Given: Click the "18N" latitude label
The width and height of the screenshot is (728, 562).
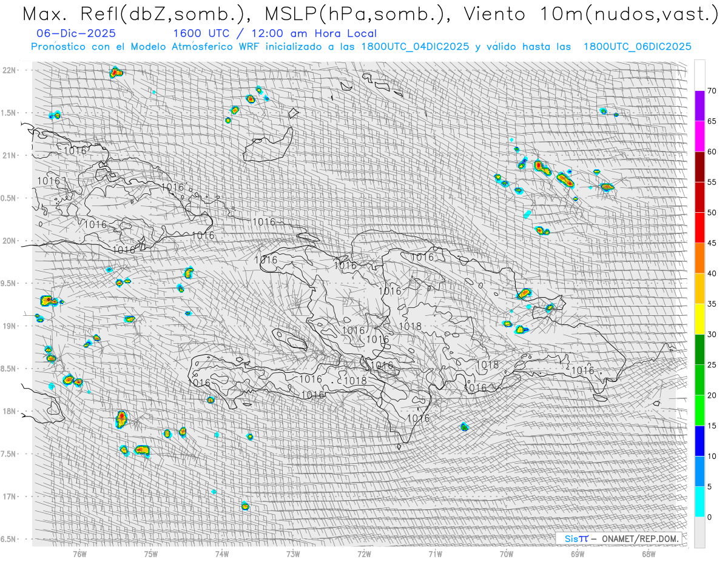Looking at the screenshot, I should [8, 411].
